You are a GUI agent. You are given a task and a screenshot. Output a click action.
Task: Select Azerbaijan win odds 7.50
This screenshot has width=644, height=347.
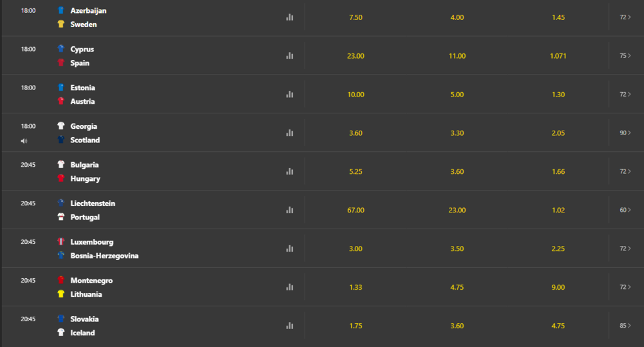[355, 17]
